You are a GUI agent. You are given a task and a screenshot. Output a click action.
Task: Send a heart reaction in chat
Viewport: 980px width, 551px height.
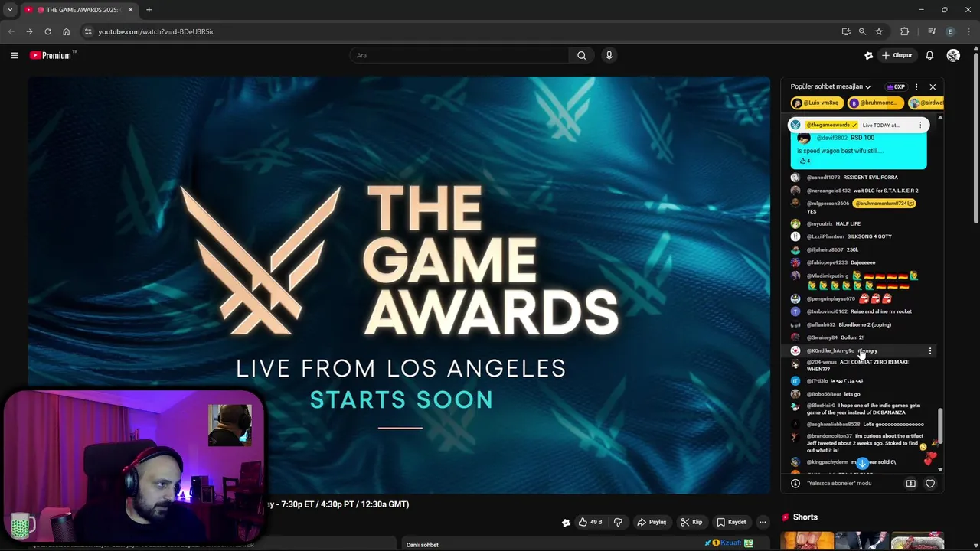pos(930,484)
